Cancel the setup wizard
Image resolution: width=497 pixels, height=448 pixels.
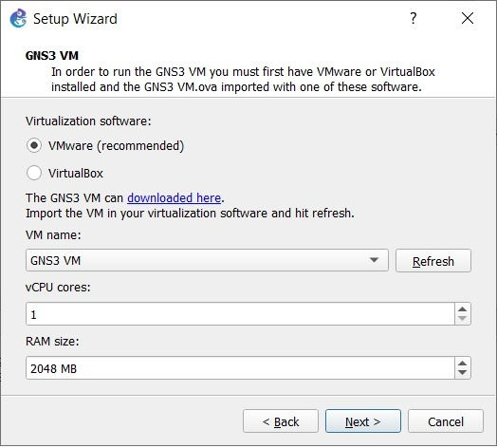446,421
